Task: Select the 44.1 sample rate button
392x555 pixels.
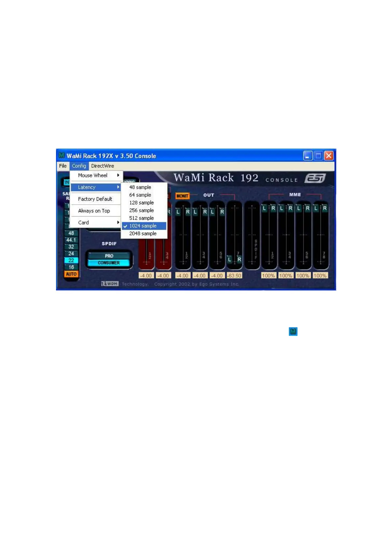Action: click(x=71, y=240)
